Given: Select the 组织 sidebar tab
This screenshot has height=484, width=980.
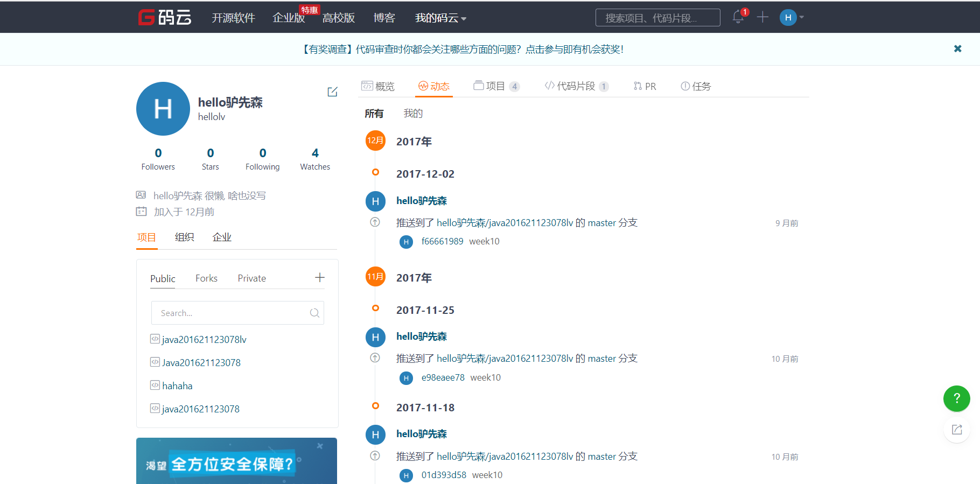Looking at the screenshot, I should [x=184, y=237].
